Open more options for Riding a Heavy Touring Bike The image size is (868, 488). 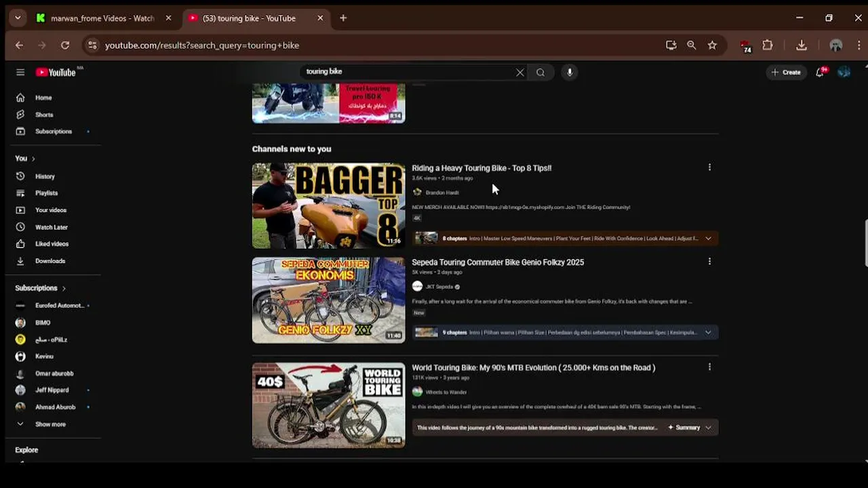[709, 167]
